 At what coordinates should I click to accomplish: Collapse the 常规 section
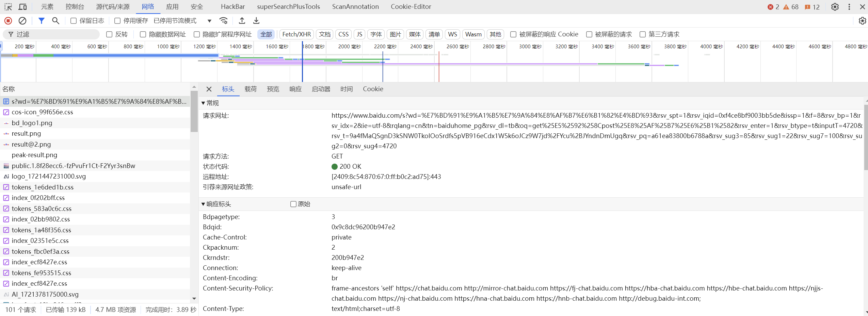[203, 103]
